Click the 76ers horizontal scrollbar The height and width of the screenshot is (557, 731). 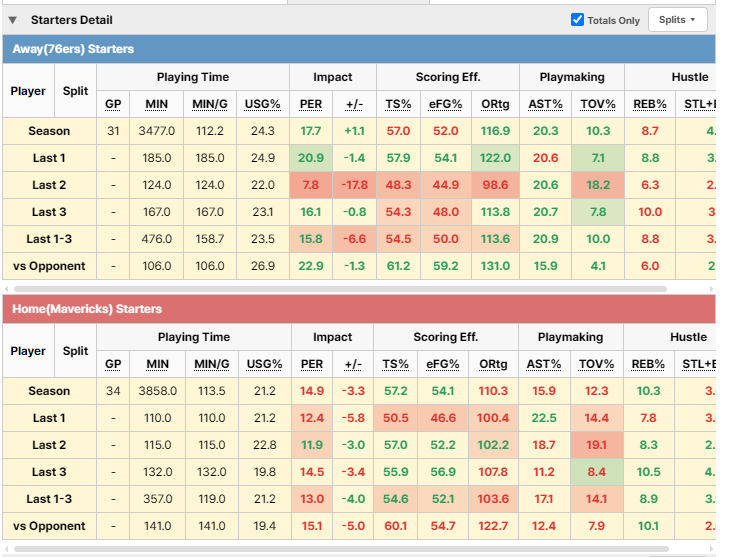(340, 289)
